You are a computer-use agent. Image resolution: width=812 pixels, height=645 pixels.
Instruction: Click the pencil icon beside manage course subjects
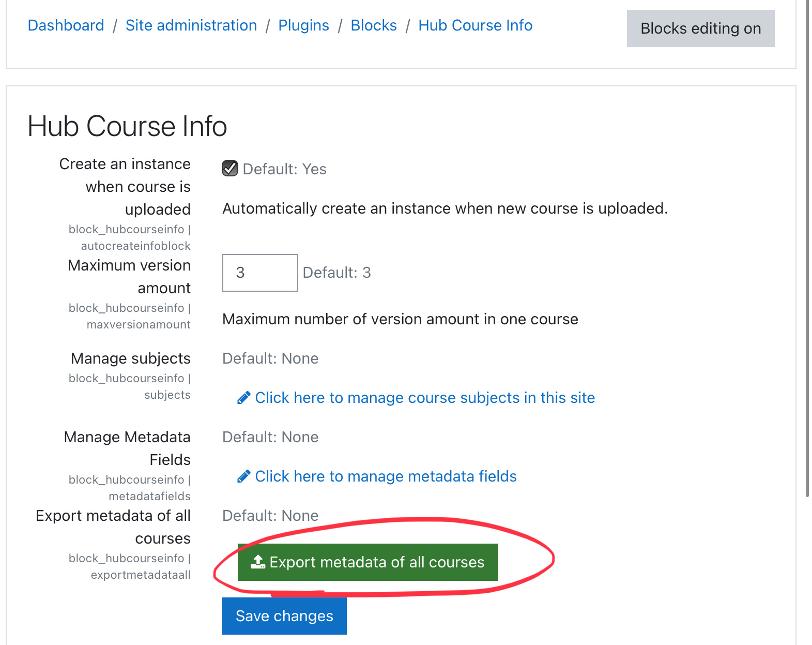pyautogui.click(x=243, y=398)
